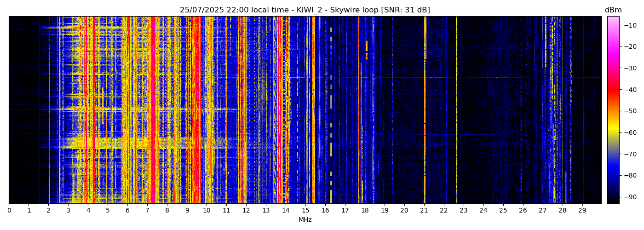
Task: Click the -90 colorbar tick label
Action: point(630,197)
